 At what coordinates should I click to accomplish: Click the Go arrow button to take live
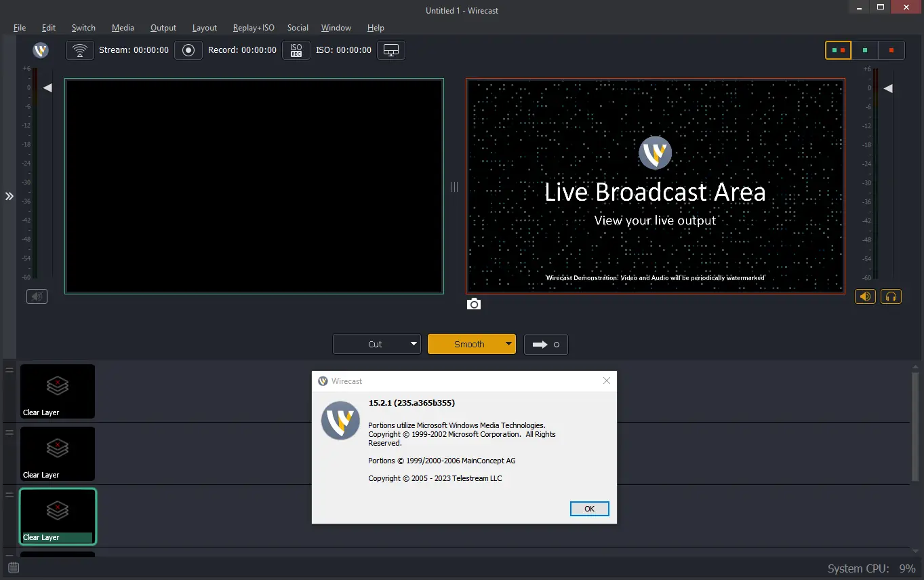(x=546, y=344)
